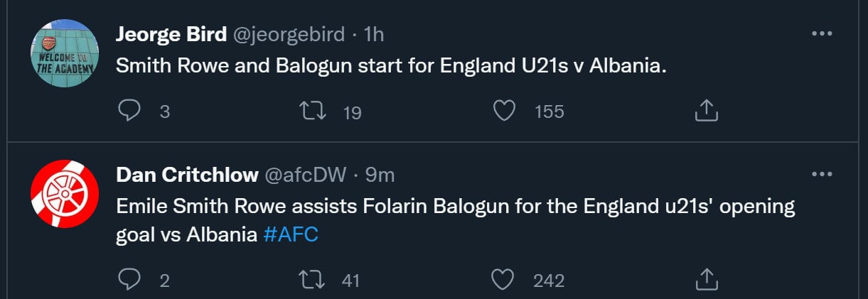Image resolution: width=868 pixels, height=299 pixels.
Task: Open Jeorge Bird's profile picture
Action: pyautogui.click(x=65, y=54)
